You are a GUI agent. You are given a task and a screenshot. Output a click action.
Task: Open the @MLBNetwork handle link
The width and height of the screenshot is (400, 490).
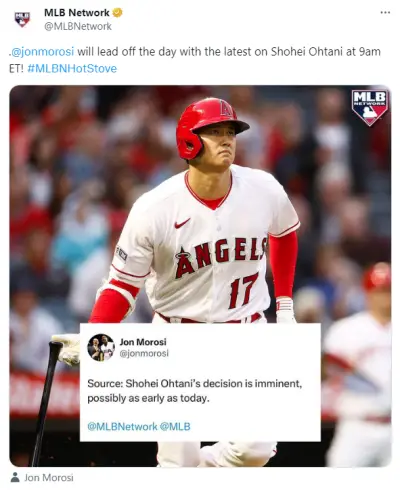[x=78, y=26]
